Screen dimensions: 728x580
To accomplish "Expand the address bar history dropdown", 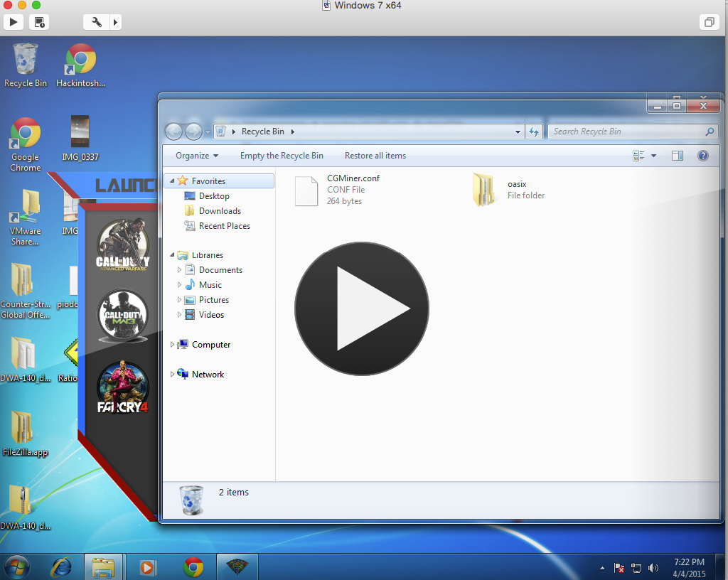I will click(518, 131).
